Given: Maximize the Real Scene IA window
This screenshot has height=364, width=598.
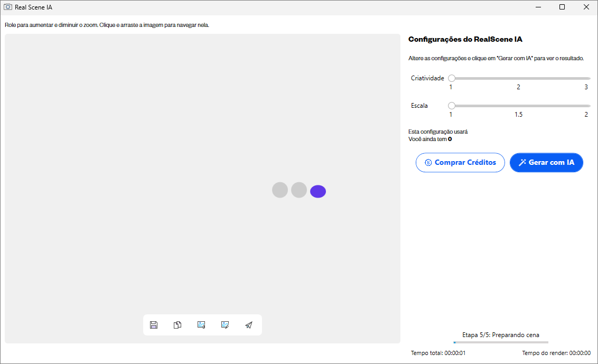Looking at the screenshot, I should tap(562, 7).
